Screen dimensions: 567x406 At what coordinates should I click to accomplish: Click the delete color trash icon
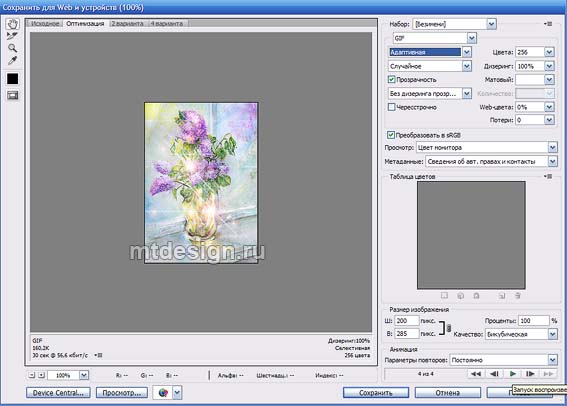[517, 296]
